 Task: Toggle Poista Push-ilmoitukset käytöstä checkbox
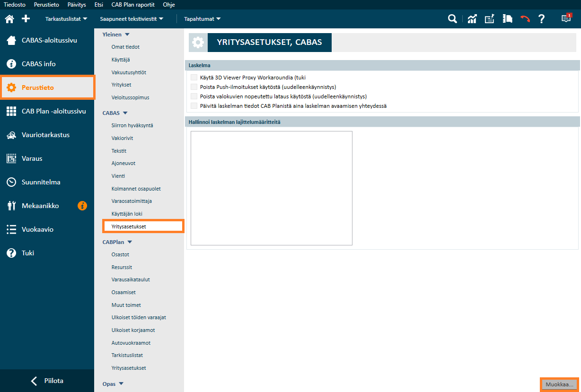pyautogui.click(x=194, y=87)
